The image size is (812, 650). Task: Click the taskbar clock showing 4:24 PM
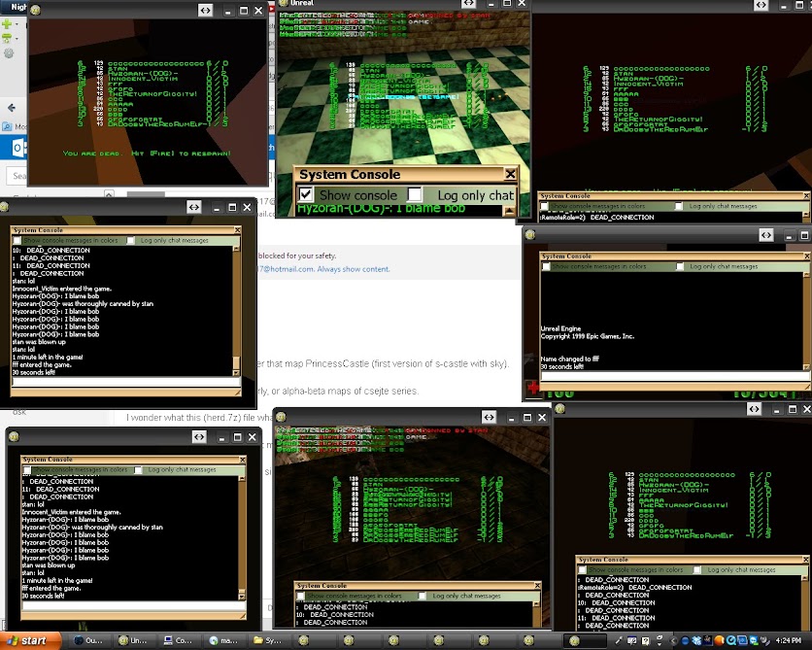pos(788,640)
